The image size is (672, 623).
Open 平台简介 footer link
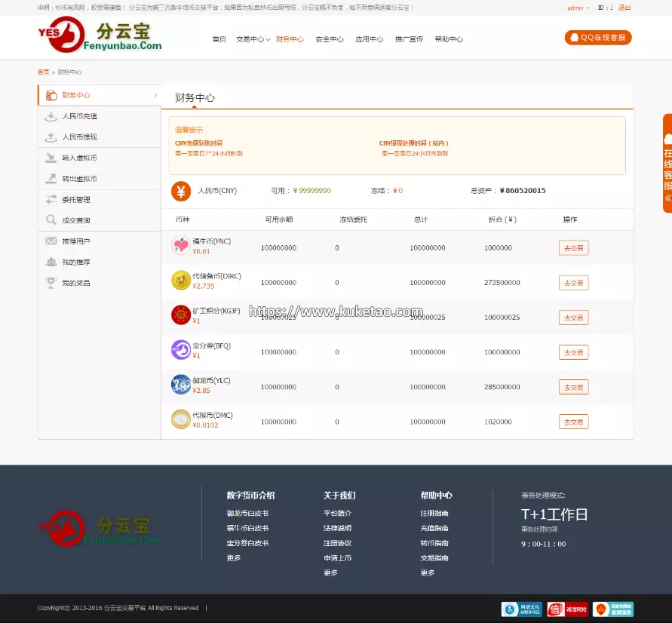pyautogui.click(x=337, y=514)
